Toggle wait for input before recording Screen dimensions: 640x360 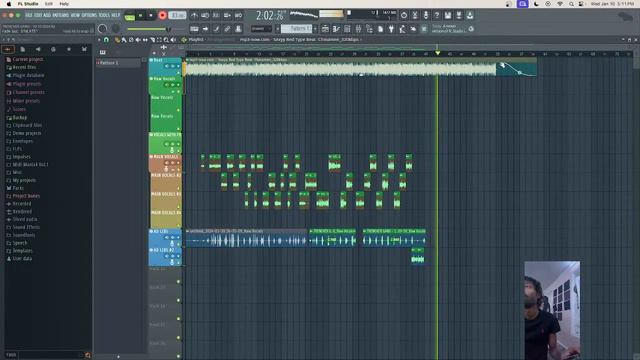tap(205, 16)
